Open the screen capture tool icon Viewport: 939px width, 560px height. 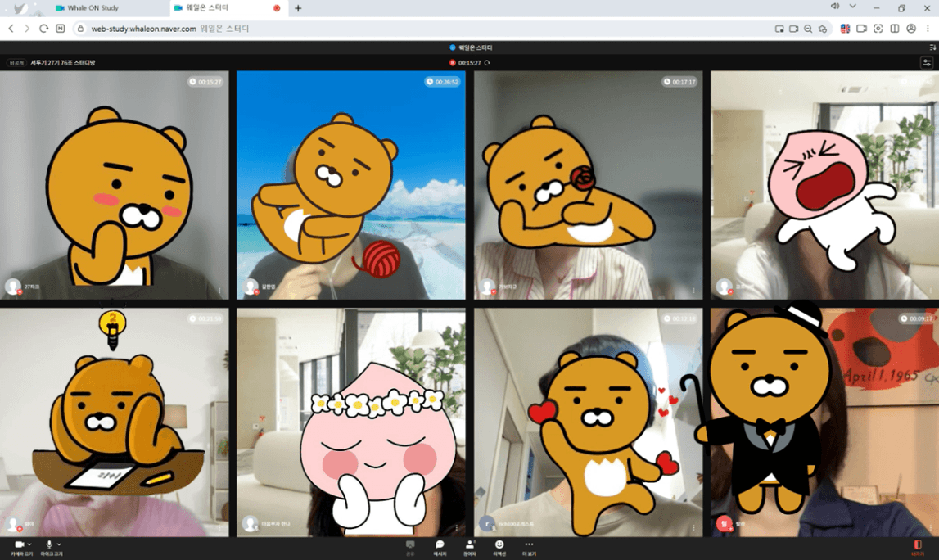tap(878, 28)
